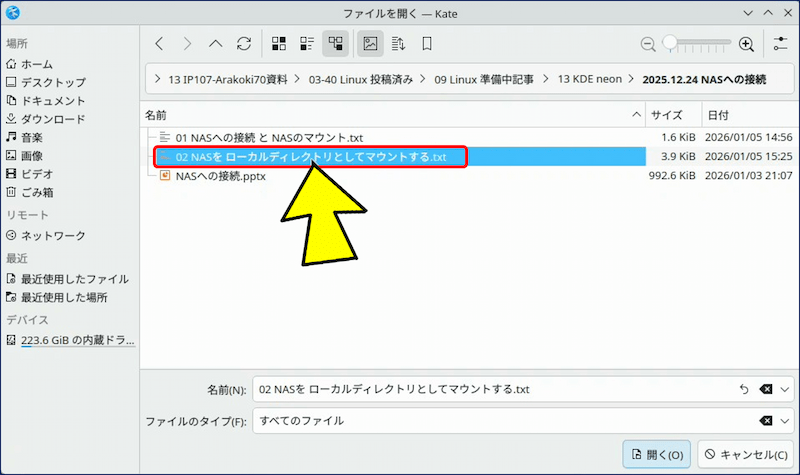800x475 pixels.
Task: Switch to icon view mode
Action: coord(279,44)
